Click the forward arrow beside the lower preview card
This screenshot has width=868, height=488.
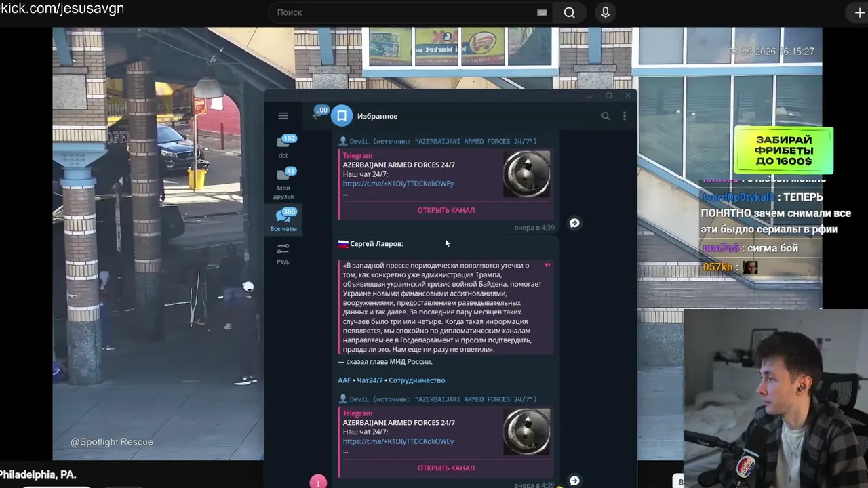coord(574,481)
